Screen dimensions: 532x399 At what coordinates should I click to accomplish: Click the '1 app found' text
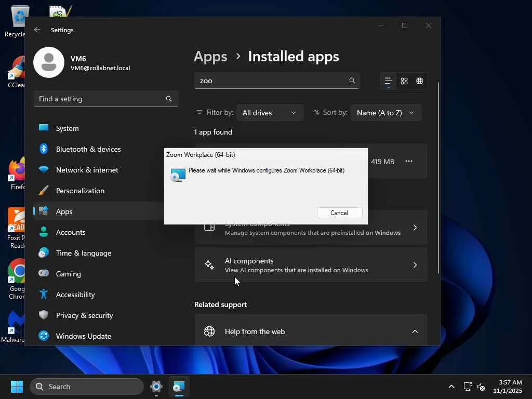pos(213,132)
